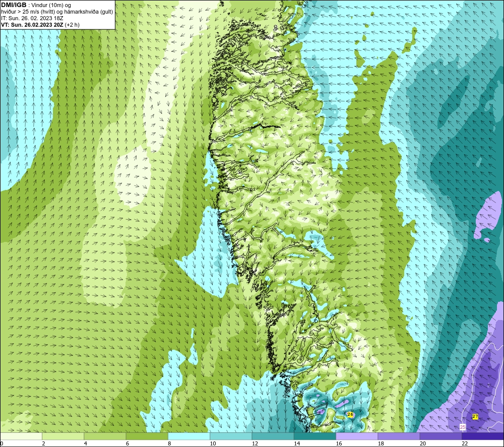Click the scale tick number 22

465,443
